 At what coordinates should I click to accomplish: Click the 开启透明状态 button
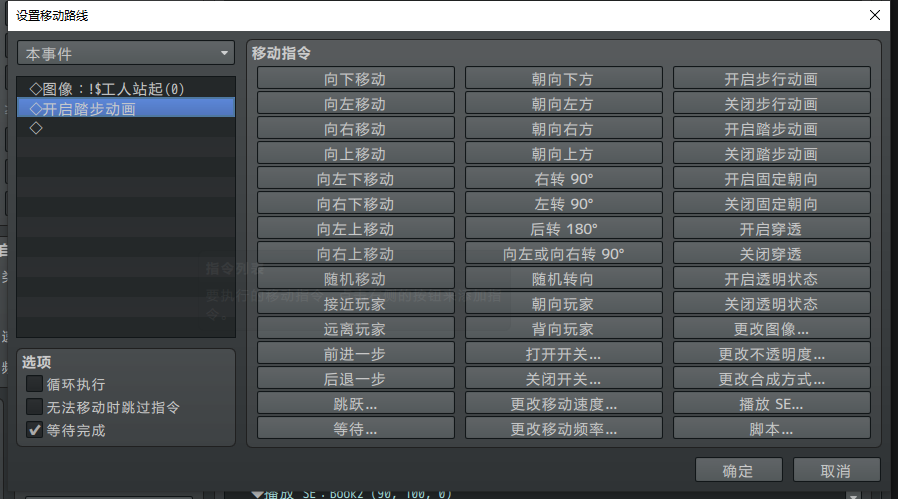click(771, 279)
